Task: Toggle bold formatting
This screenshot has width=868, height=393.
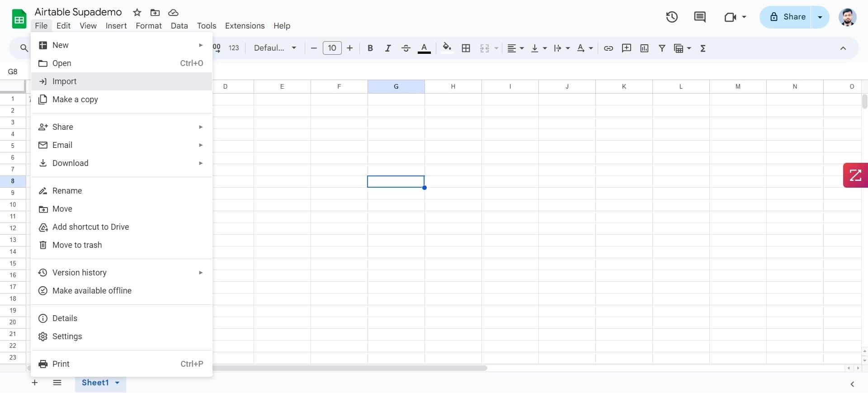Action: (370, 48)
